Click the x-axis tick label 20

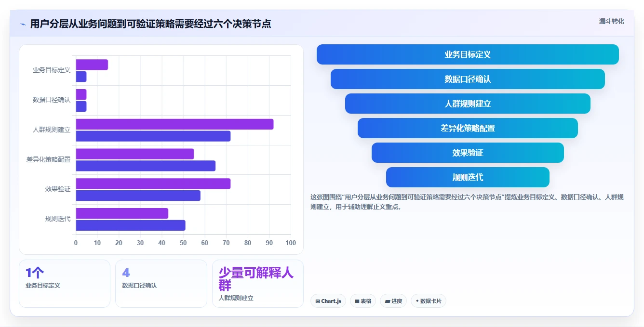119,243
